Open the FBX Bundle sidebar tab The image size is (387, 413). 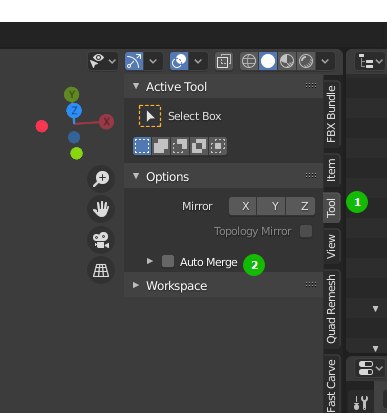[331, 114]
